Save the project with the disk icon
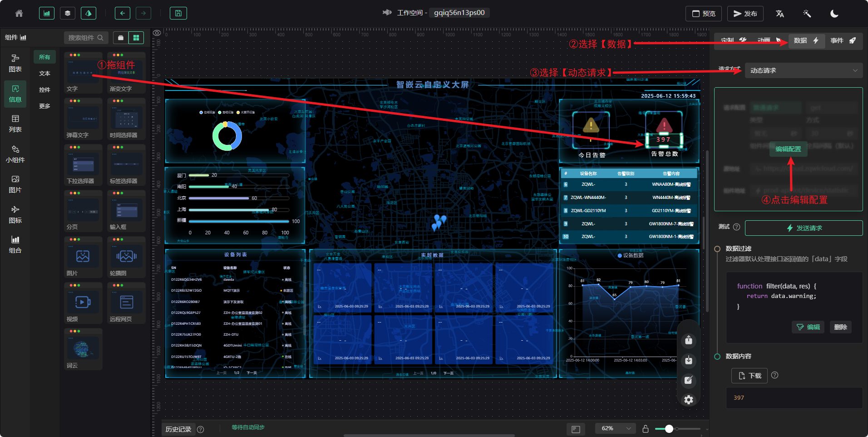This screenshot has width=868, height=437. [178, 14]
